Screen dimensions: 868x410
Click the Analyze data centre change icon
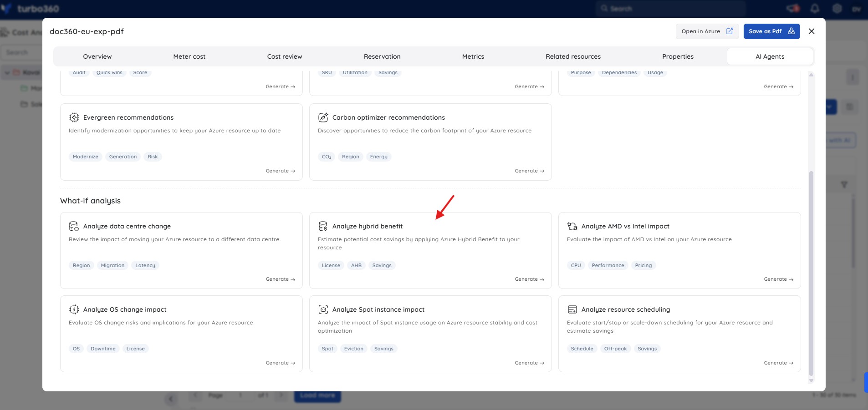click(x=74, y=226)
